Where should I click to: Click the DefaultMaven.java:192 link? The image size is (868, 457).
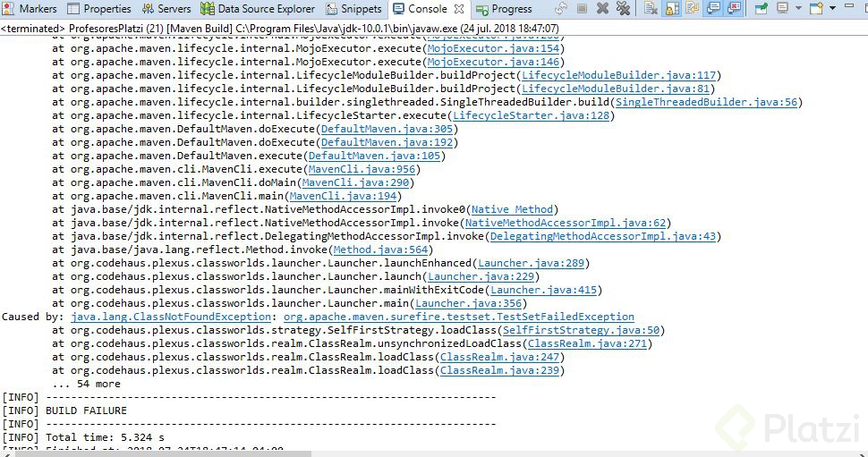(387, 142)
